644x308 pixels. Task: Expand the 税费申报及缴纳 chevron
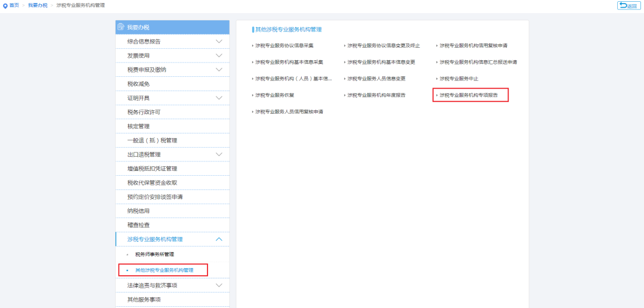[x=219, y=70]
